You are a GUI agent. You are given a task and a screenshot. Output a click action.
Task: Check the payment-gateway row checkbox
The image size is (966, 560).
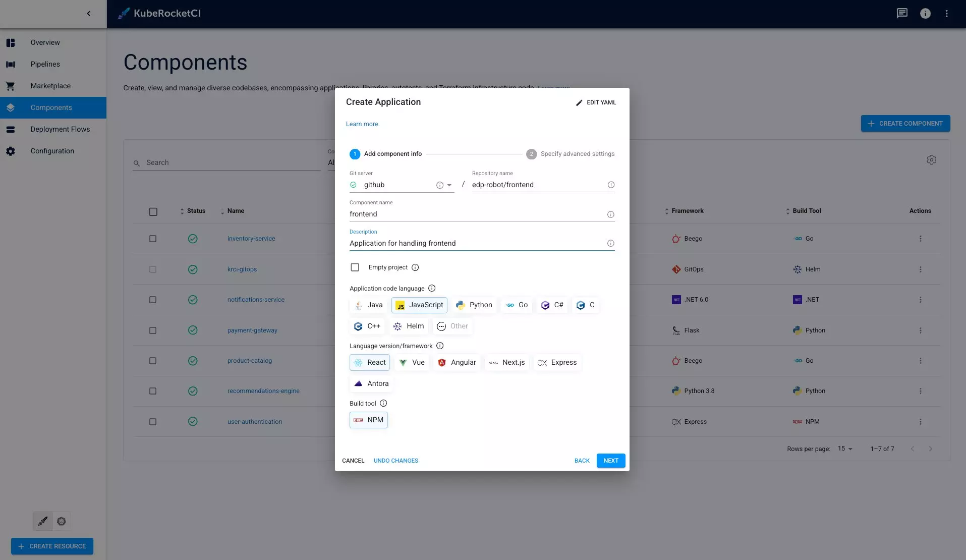point(153,330)
